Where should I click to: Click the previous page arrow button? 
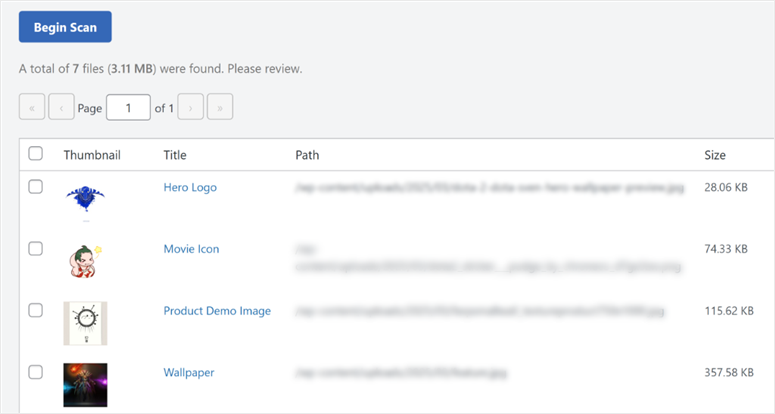pyautogui.click(x=61, y=107)
